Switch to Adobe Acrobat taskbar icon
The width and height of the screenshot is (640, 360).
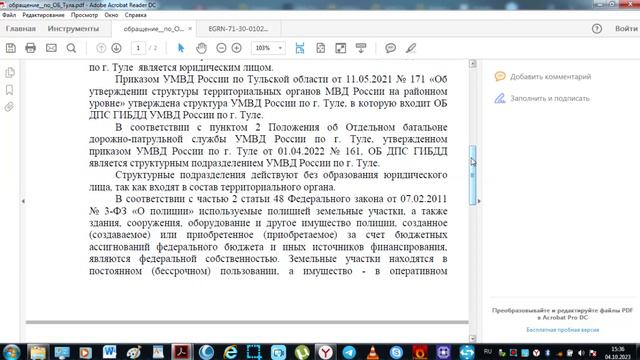pos(182,352)
